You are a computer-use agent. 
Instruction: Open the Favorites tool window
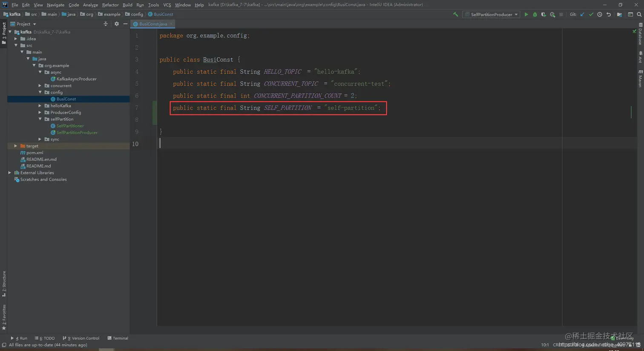[x=4, y=317]
